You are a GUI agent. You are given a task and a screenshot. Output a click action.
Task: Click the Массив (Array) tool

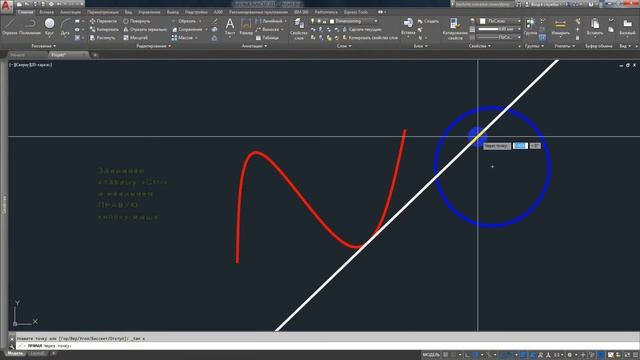coord(181,38)
